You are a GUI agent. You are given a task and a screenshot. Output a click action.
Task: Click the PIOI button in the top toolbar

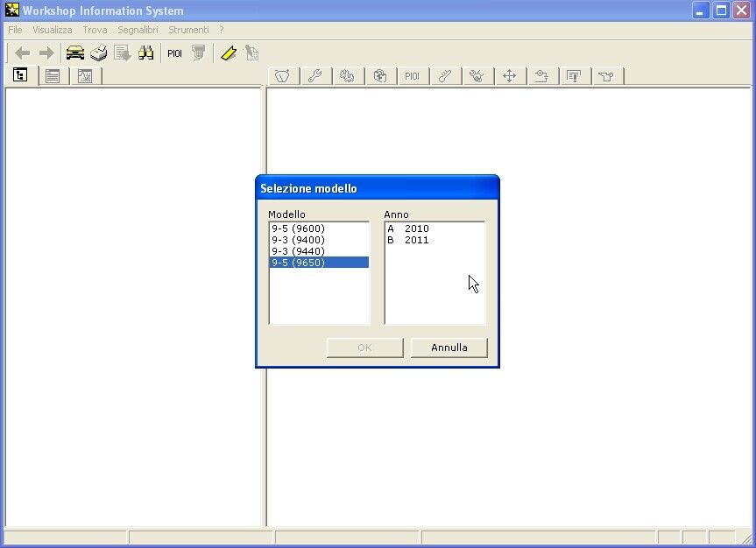pyautogui.click(x=174, y=53)
